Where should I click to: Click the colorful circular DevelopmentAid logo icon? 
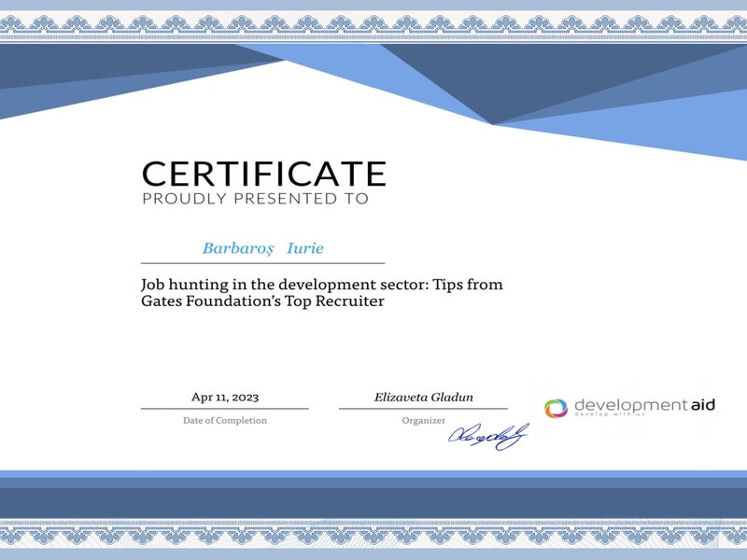pyautogui.click(x=556, y=407)
